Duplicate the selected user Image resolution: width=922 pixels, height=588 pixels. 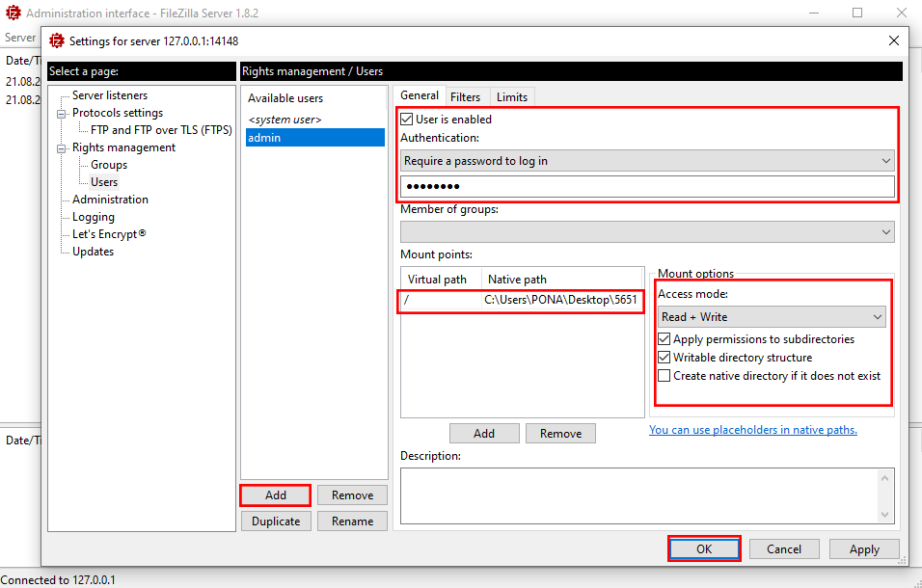pyautogui.click(x=276, y=521)
